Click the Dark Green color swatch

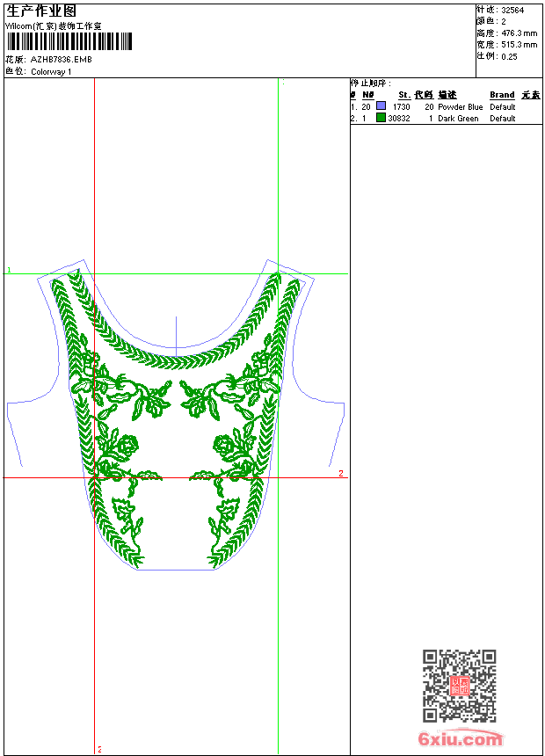(381, 118)
